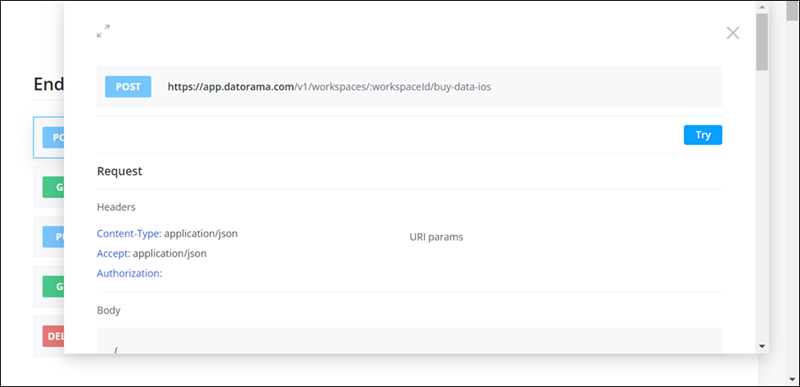Viewport: 800px width, 387px height.
Task: Click the Request section heading
Action: tap(119, 171)
